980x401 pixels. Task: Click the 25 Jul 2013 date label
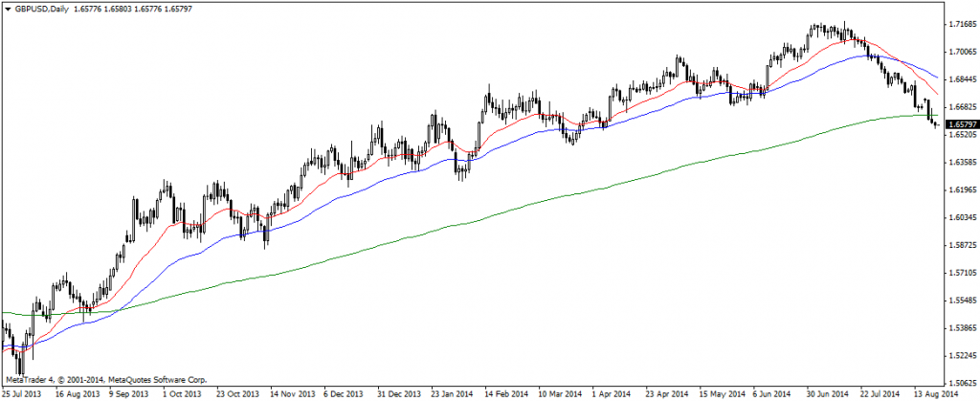tap(22, 393)
